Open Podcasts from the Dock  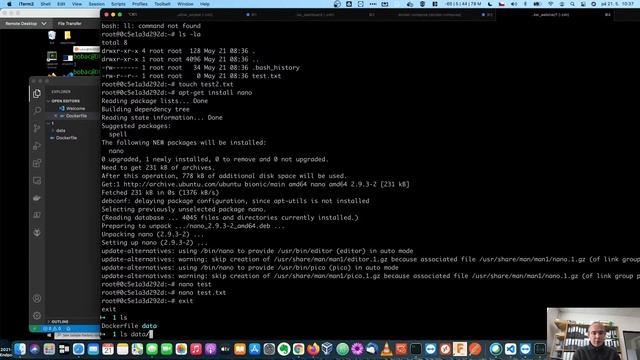211,349
